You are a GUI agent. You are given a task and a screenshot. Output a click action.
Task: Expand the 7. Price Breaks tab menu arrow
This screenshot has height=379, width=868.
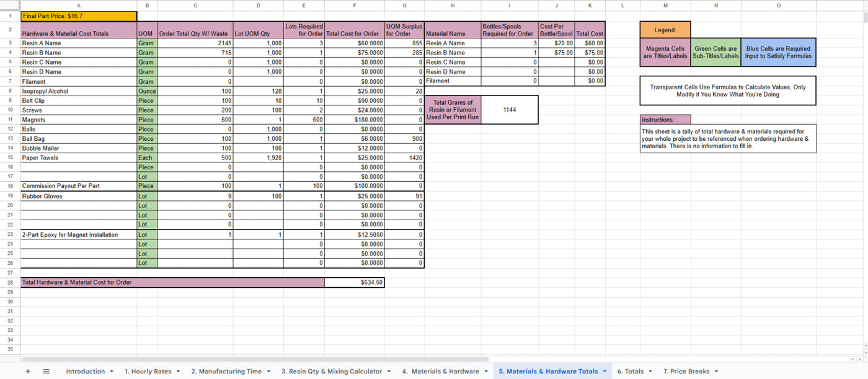coord(717,372)
